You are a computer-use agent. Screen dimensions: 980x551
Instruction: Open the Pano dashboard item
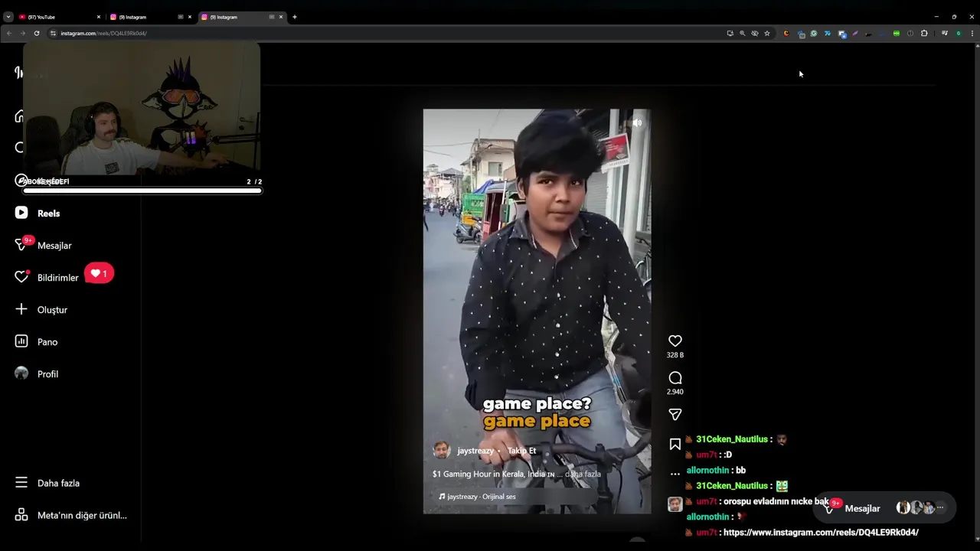pos(34,341)
